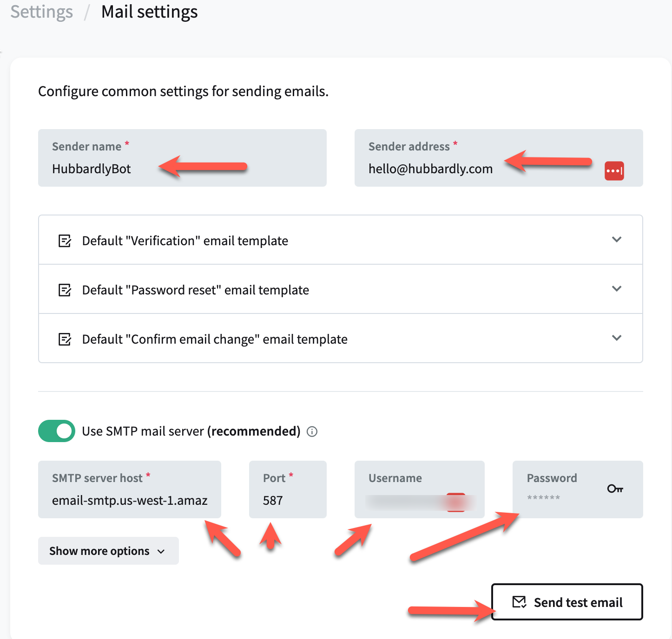The image size is (672, 639).
Task: Click the Verification template edit icon
Action: pyautogui.click(x=65, y=241)
